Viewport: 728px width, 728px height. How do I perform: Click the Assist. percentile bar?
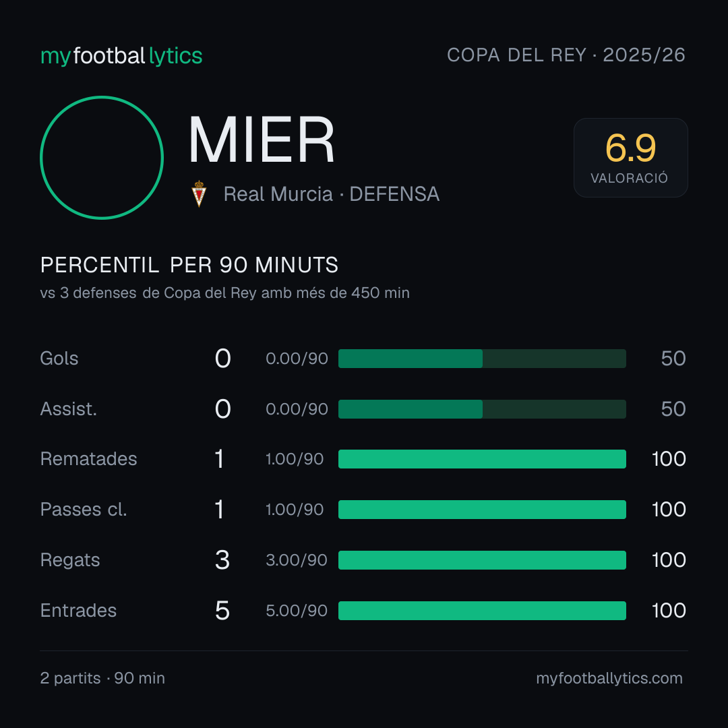[x=482, y=409]
